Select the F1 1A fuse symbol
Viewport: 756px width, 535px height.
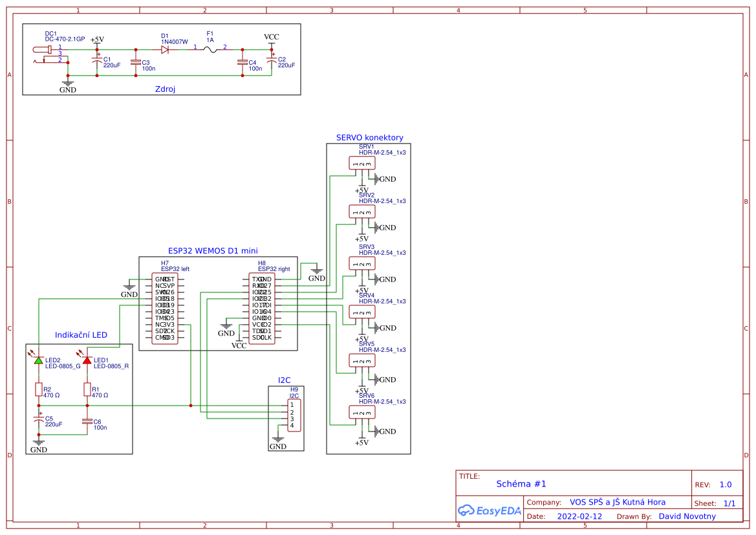point(210,49)
